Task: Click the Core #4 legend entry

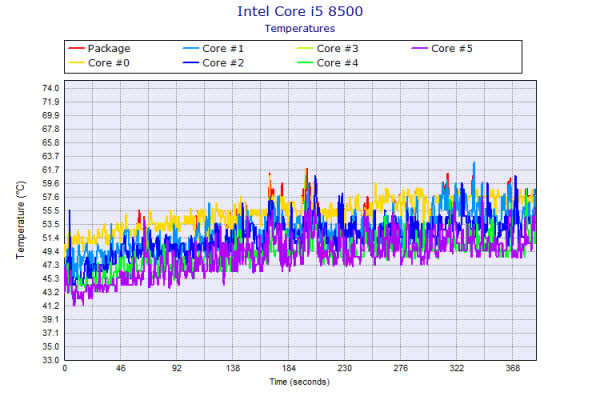Action: 328,63
